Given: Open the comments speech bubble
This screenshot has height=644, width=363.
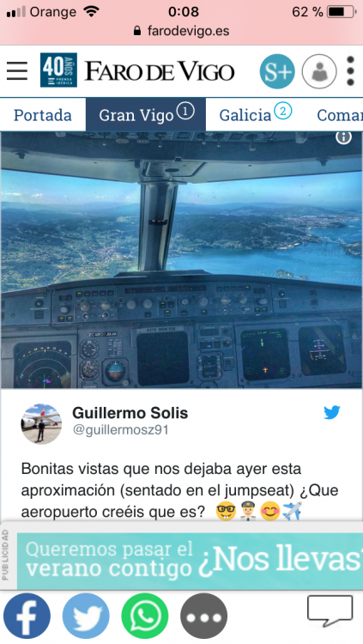Looking at the screenshot, I should pos(330,611).
